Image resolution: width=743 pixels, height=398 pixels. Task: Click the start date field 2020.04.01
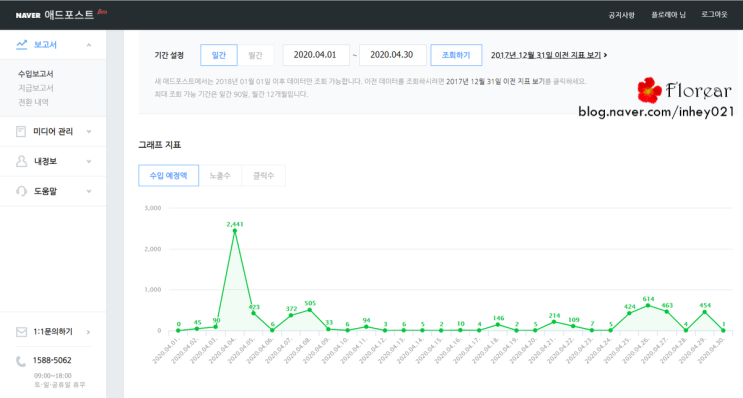click(x=316, y=55)
